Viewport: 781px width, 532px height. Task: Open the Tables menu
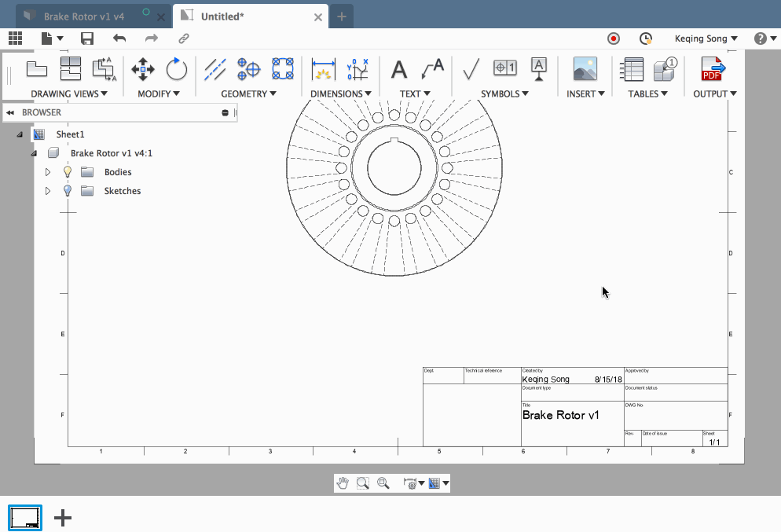click(647, 94)
